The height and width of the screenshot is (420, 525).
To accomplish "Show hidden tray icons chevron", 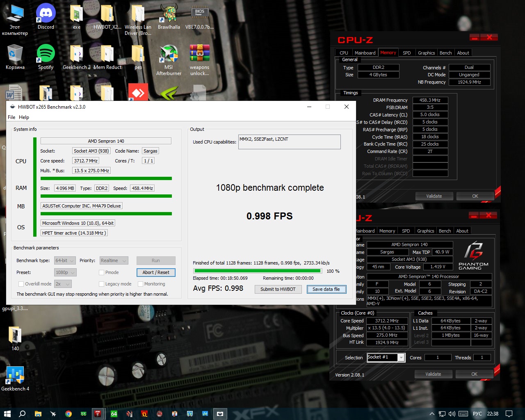I will (431, 413).
